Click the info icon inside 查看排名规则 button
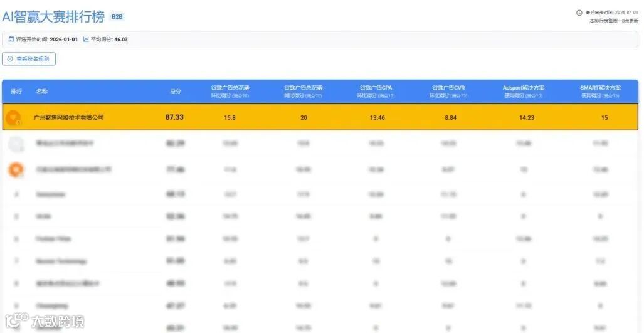 tap(10, 59)
